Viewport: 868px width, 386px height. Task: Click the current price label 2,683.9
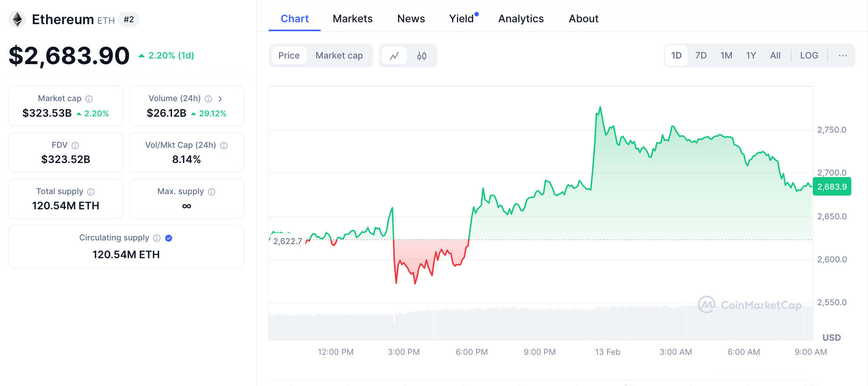point(832,187)
